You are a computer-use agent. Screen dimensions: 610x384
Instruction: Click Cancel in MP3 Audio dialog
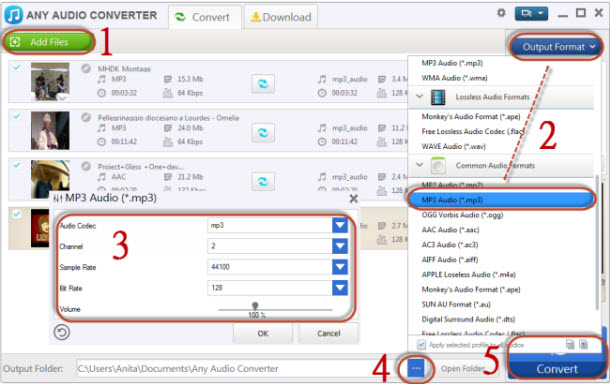(328, 333)
